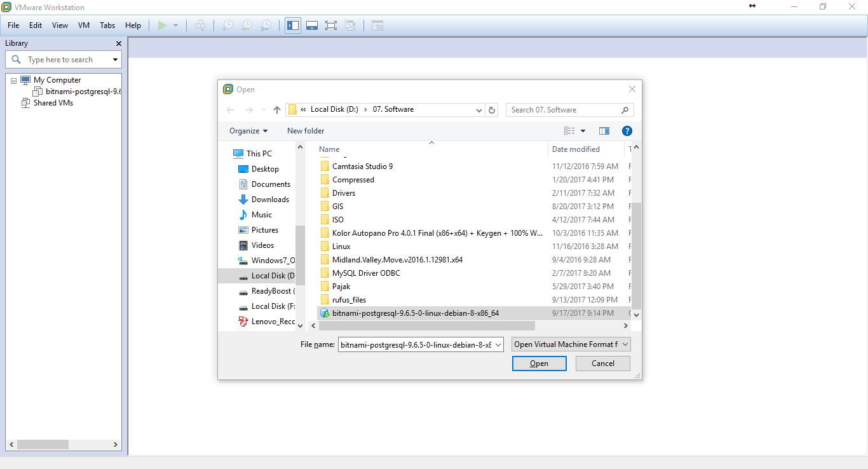This screenshot has height=469, width=868.
Task: Select Shared VMs in the Library
Action: [53, 103]
